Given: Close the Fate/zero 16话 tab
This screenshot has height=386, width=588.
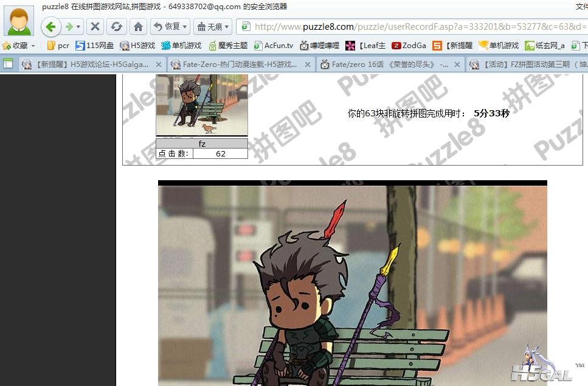Looking at the screenshot, I should click(x=457, y=65).
